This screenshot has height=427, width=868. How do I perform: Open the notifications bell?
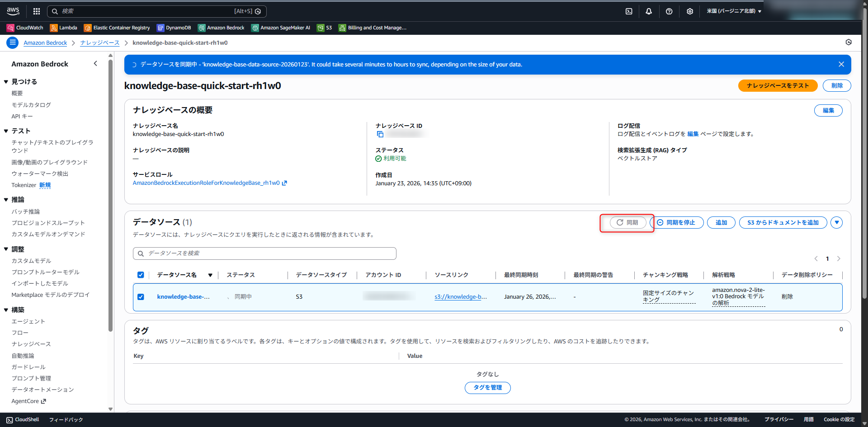649,11
